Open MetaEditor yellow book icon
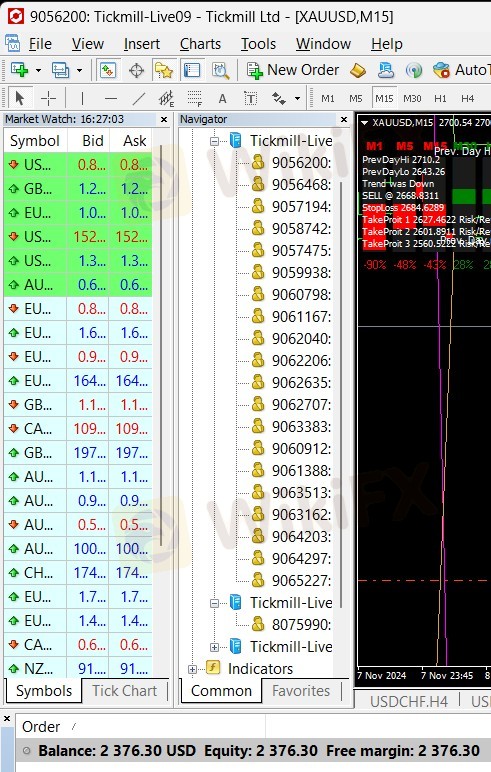This screenshot has height=772, width=491. point(358,70)
